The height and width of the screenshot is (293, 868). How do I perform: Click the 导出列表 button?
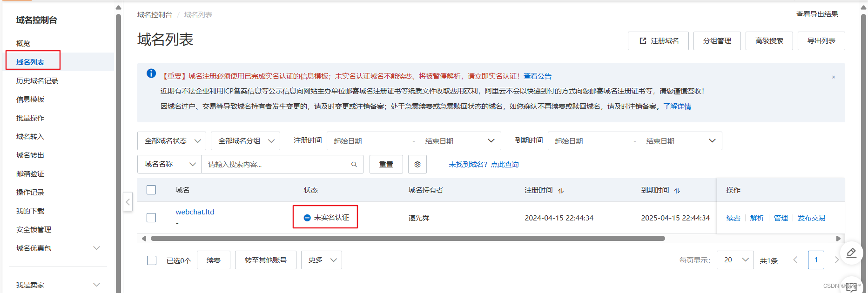(x=821, y=41)
